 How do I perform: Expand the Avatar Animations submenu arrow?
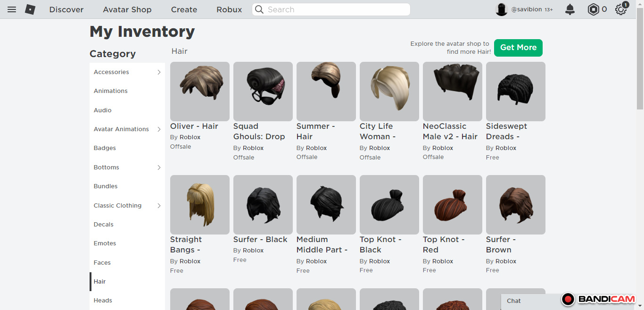[159, 129]
